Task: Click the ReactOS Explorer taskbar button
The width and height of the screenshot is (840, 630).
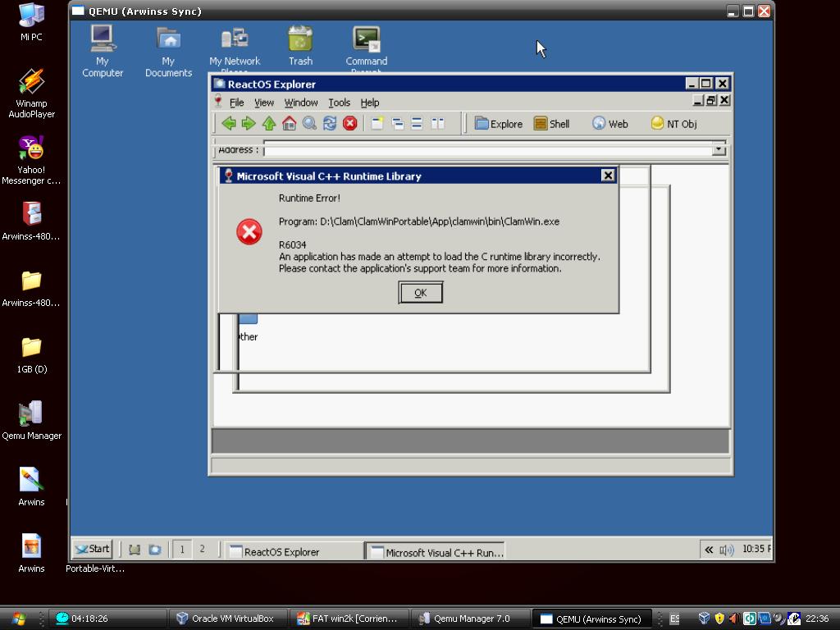Action: (293, 552)
